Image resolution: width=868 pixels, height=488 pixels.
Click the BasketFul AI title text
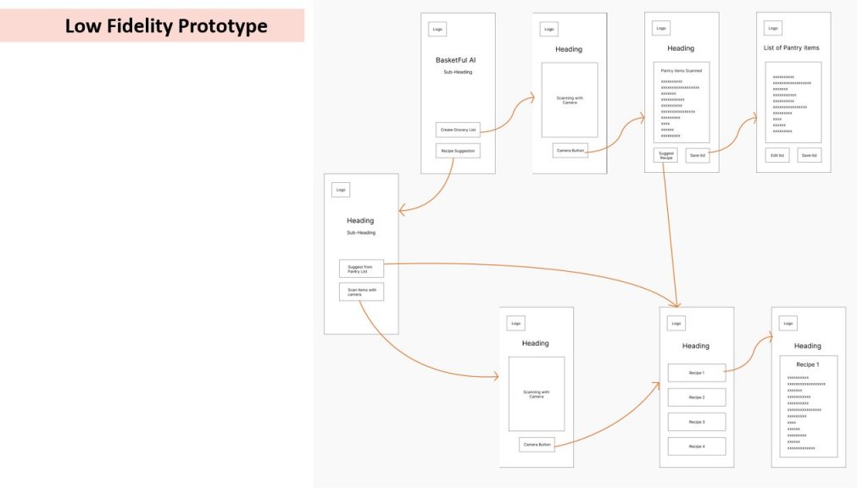click(x=458, y=60)
